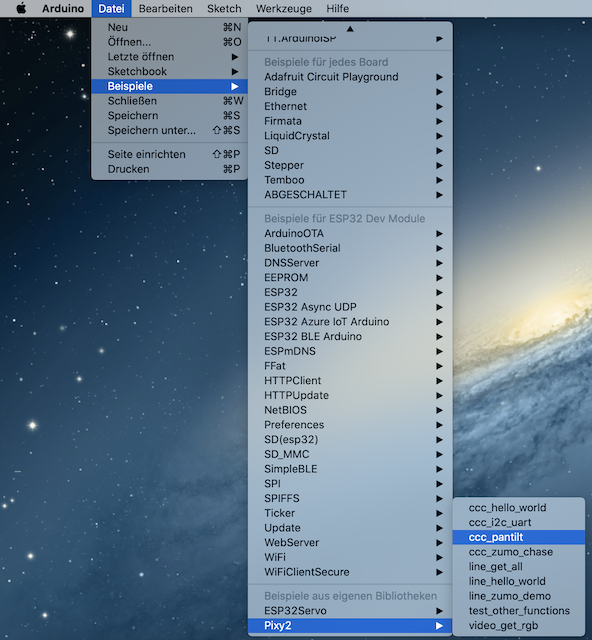Expand the SD examples submenu
Viewport: 592px width, 640px height.
click(x=350, y=151)
